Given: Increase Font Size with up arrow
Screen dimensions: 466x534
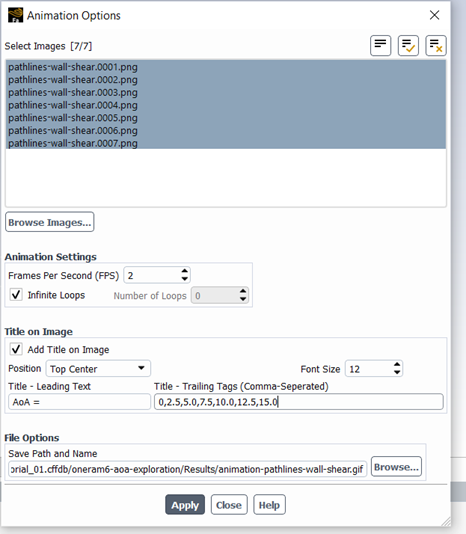Looking at the screenshot, I should pyautogui.click(x=397, y=365).
